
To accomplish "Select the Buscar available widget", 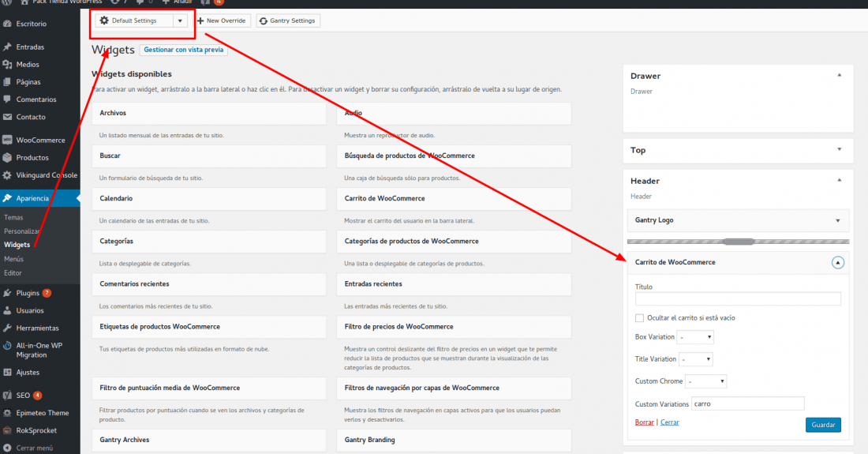I will click(208, 156).
